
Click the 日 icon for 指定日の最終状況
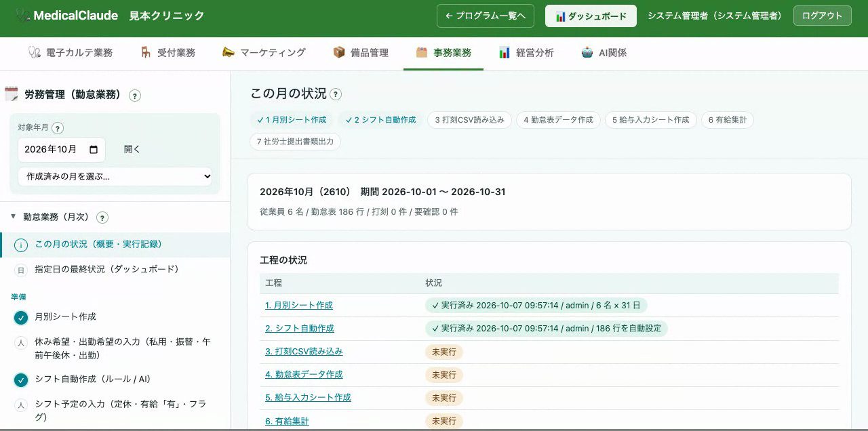coord(21,270)
